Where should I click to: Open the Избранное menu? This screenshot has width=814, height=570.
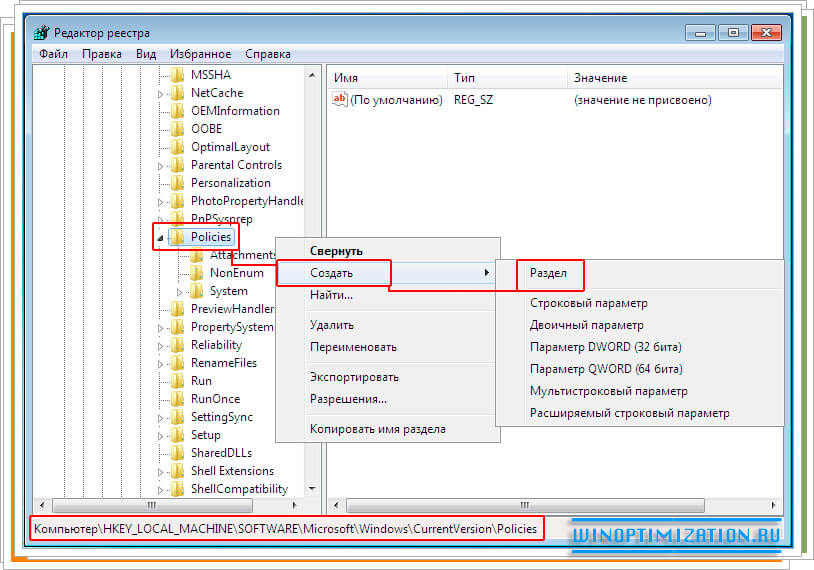click(200, 54)
